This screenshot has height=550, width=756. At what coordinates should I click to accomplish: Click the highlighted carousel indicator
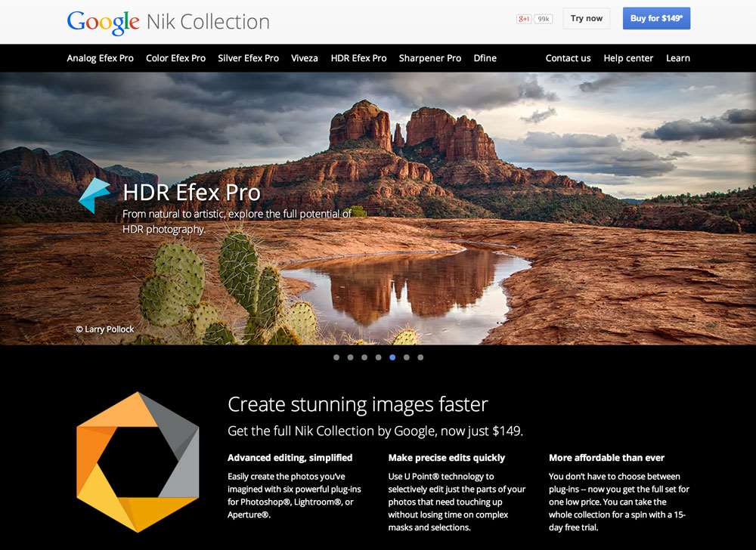click(392, 357)
